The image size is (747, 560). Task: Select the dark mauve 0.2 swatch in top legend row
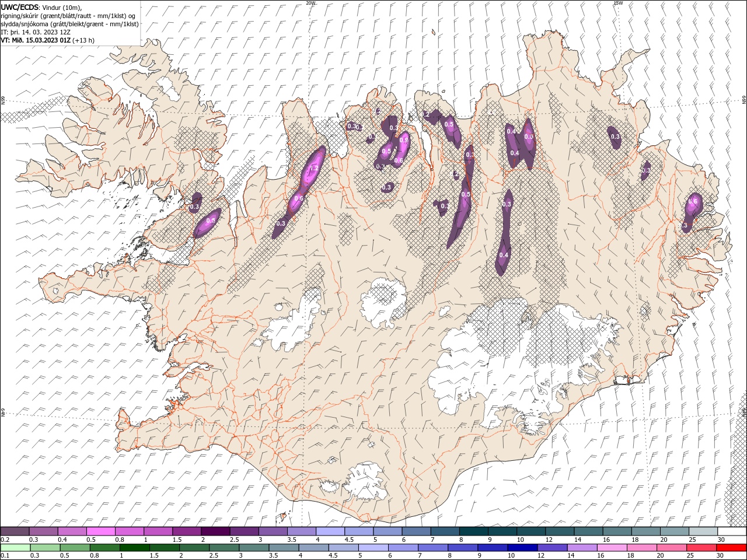coord(15,531)
